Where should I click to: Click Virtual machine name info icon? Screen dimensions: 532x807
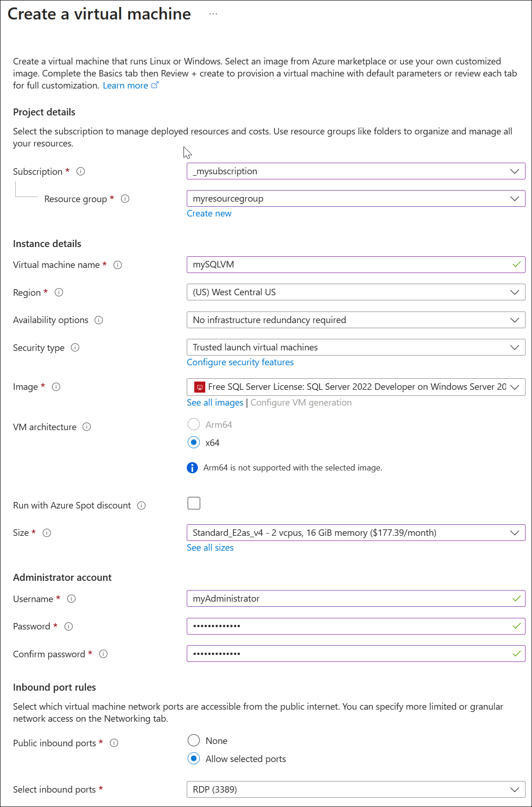coord(118,265)
